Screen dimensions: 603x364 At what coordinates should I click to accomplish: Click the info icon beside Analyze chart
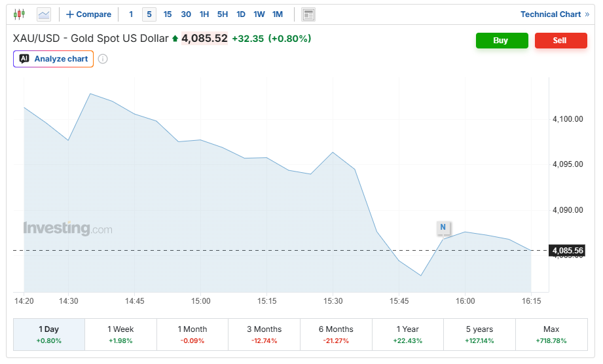coord(103,59)
